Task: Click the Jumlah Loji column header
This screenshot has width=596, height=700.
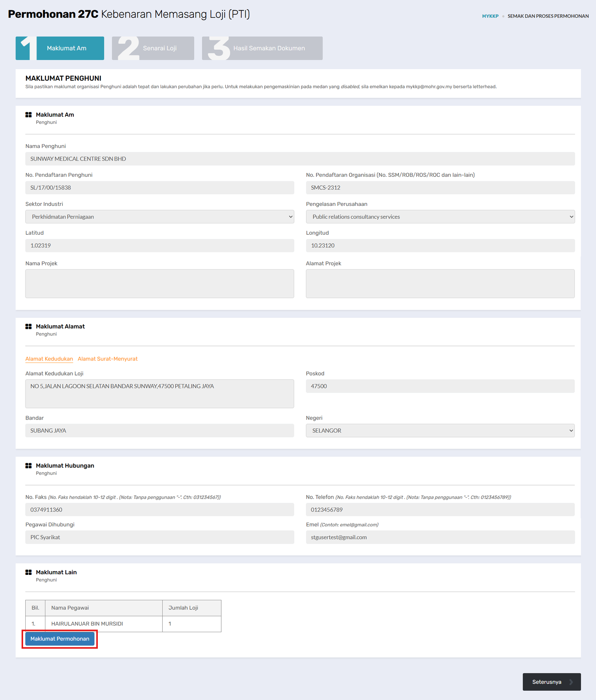Action: pos(192,608)
